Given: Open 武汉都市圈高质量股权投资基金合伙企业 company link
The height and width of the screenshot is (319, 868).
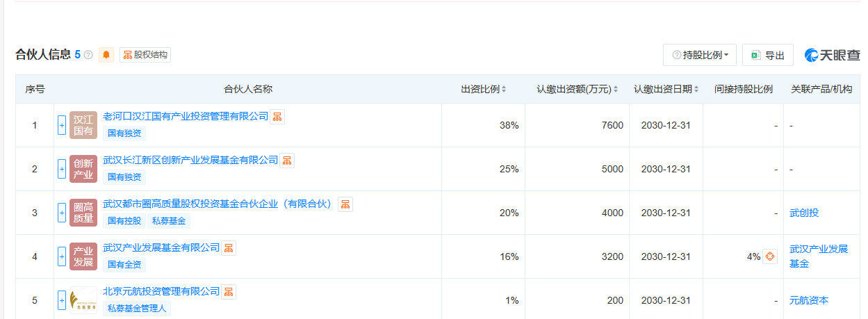Looking at the screenshot, I should click(x=218, y=204).
